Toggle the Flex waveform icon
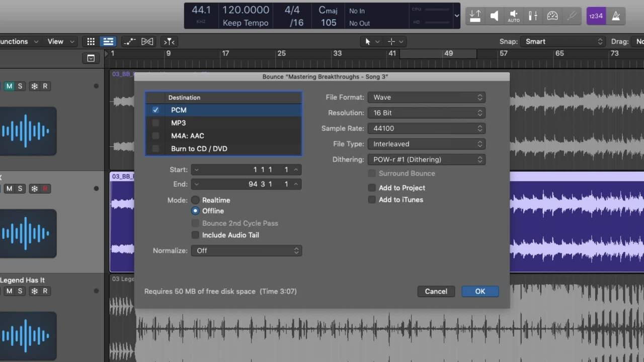The height and width of the screenshot is (362, 644). tap(147, 42)
